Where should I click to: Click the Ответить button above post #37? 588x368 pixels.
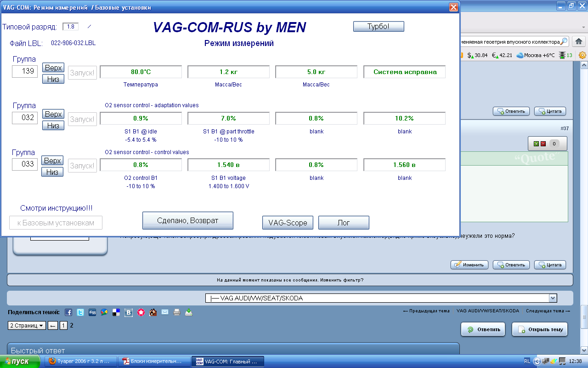pyautogui.click(x=511, y=111)
